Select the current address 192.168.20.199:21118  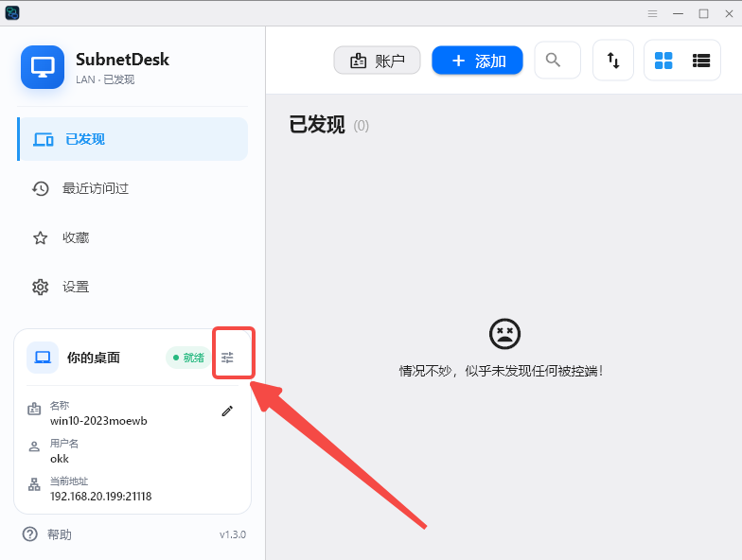tap(100, 496)
